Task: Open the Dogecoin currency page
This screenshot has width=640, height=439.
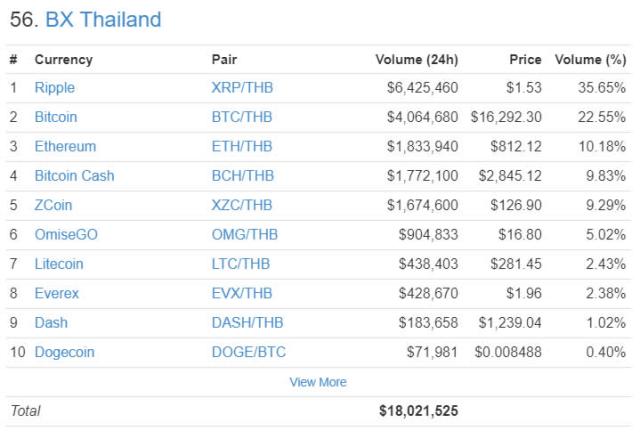Action: pos(64,352)
